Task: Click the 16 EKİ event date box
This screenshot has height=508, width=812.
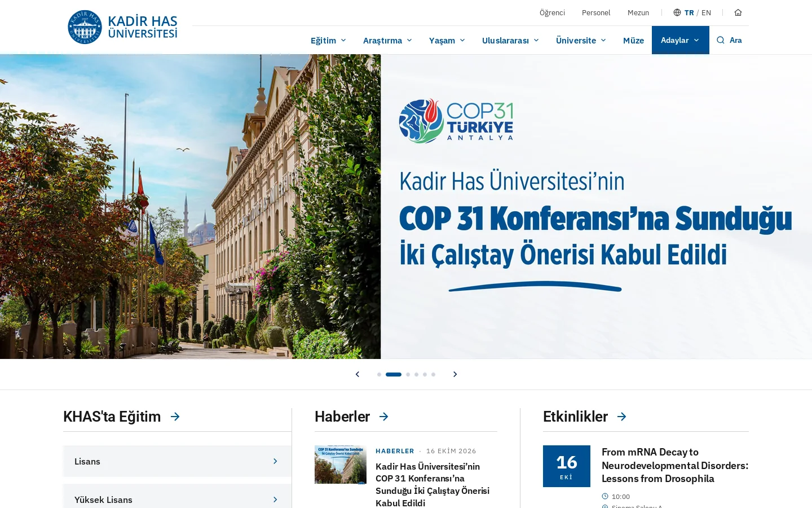Action: tap(567, 466)
